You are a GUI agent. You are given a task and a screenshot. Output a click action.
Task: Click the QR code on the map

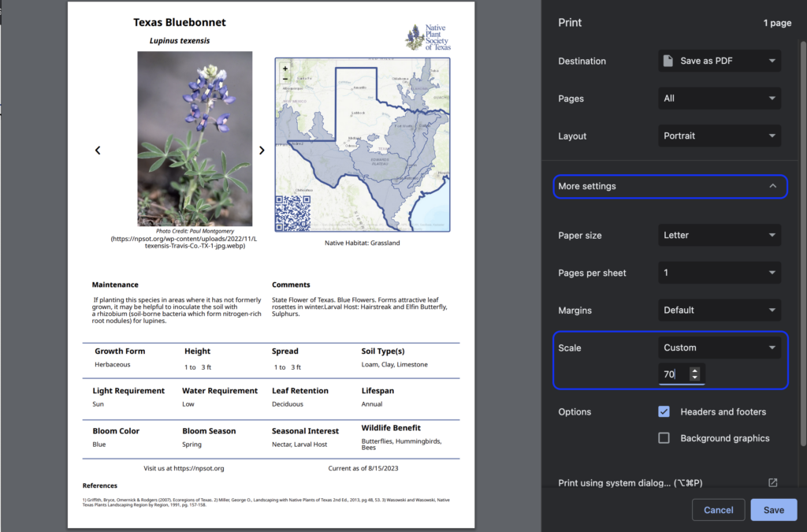point(292,213)
